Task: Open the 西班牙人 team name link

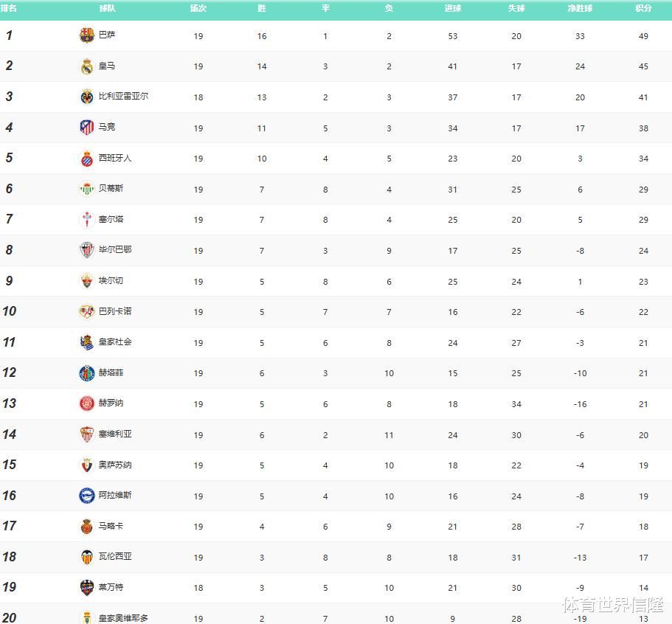Action: pyautogui.click(x=115, y=158)
